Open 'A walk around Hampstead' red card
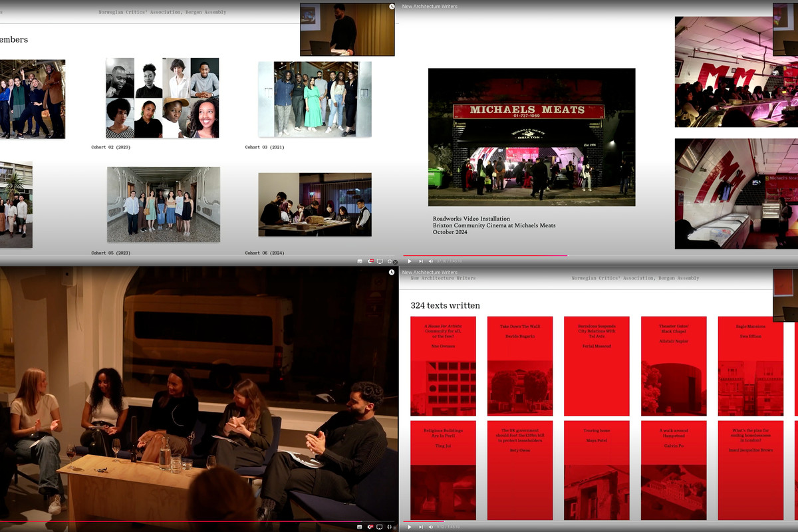This screenshot has width=798, height=532. click(674, 470)
